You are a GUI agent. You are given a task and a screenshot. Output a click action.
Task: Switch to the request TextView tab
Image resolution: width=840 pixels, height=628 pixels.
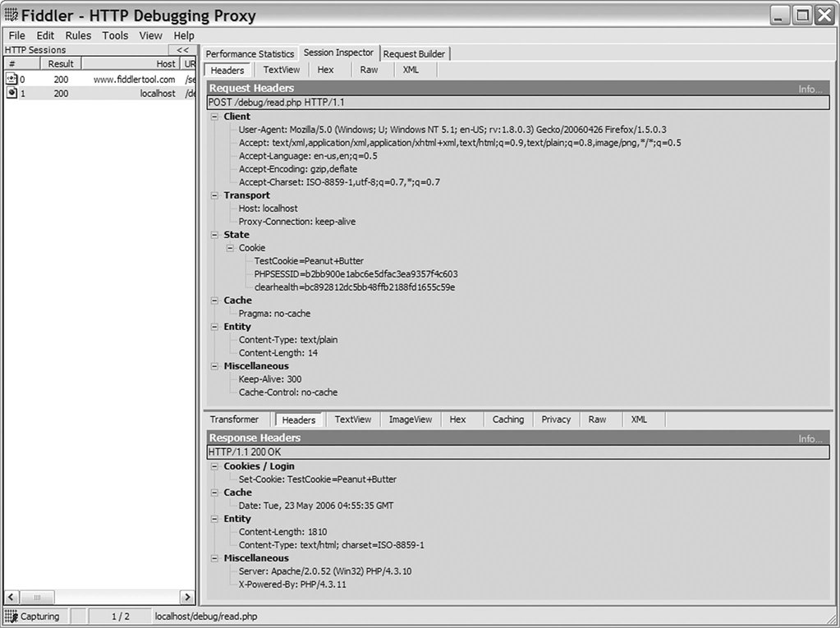coord(282,70)
